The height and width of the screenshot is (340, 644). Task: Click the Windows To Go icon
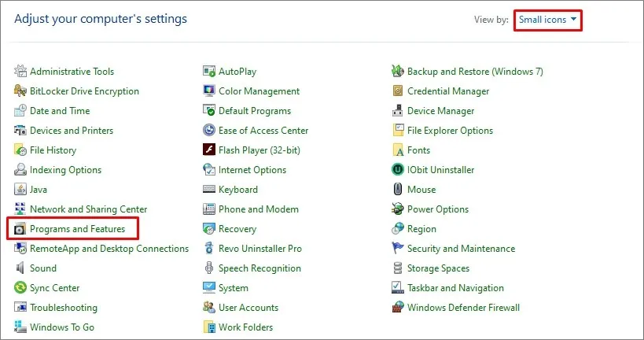[20, 327]
